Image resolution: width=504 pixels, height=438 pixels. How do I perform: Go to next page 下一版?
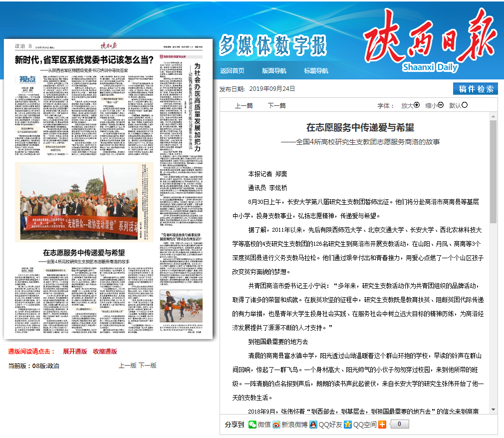pos(148,366)
